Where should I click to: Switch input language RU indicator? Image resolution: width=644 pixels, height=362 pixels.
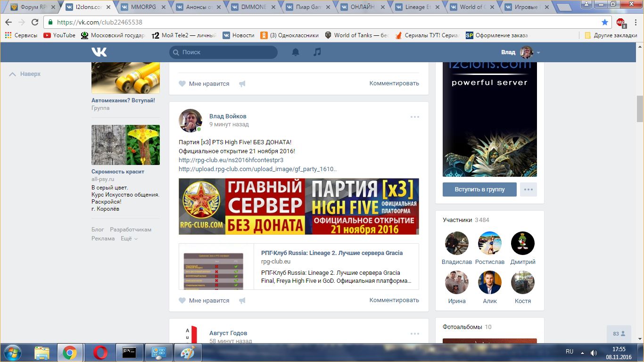[x=570, y=352]
